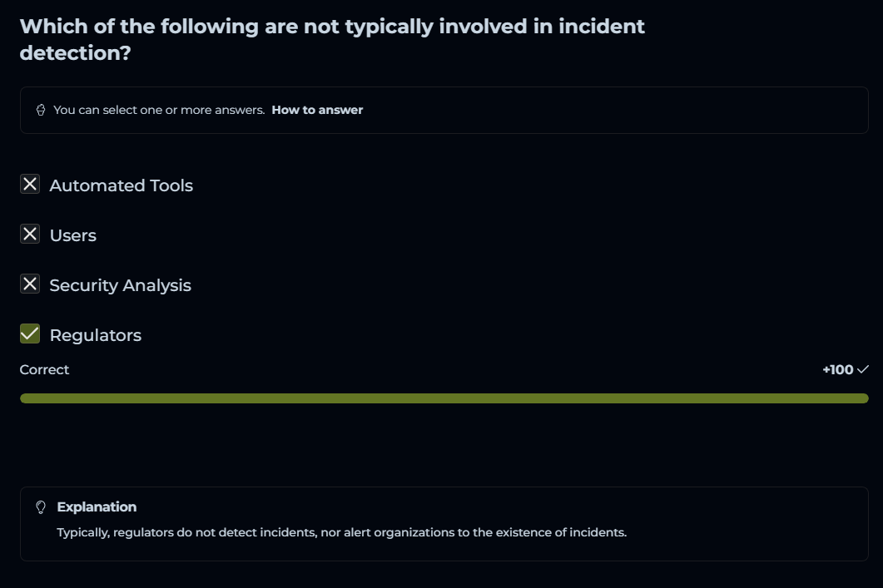Viewport: 883px width, 588px height.
Task: Click the '+100' points score
Action: [837, 369]
